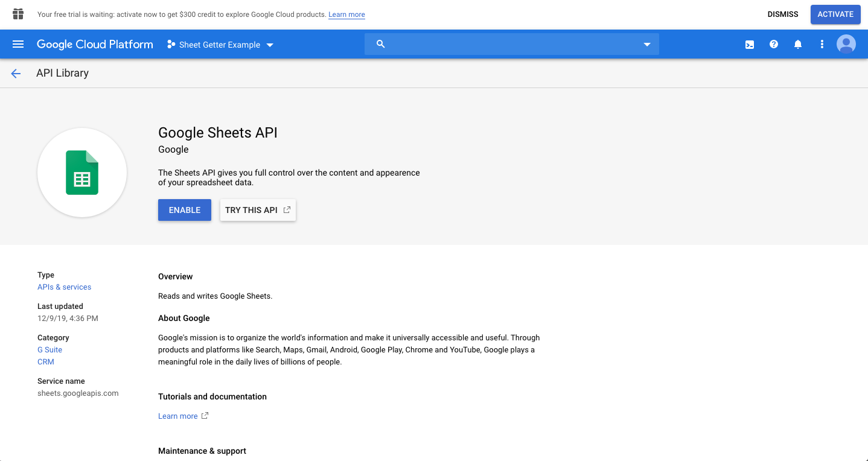The height and width of the screenshot is (461, 868).
Task: Click the API Library page title
Action: tap(62, 73)
